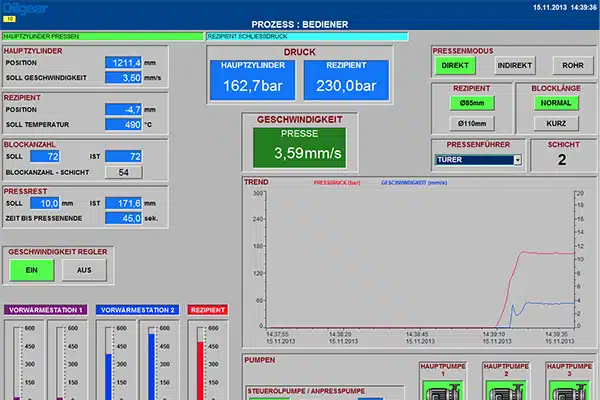Click the red Rezipient temperature gauge bar
Screen dimensions: 600x400
pos(201,371)
